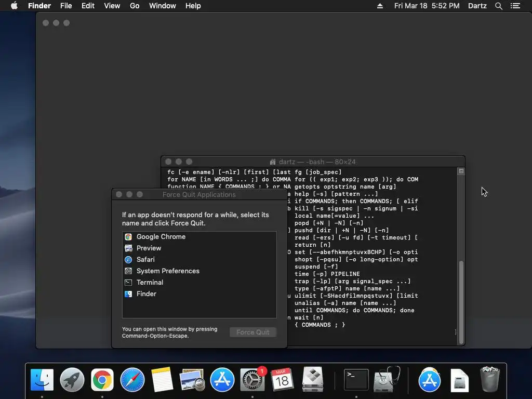Open the disk image document in Dock
The width and height of the screenshot is (532, 399).
click(x=459, y=380)
